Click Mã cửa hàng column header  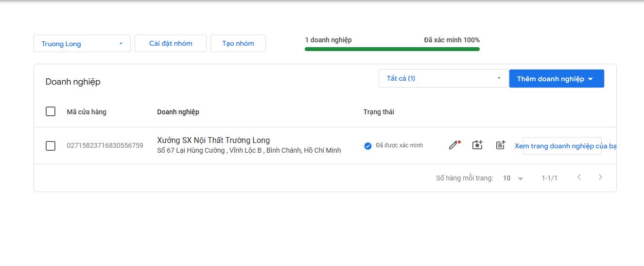[x=87, y=112]
